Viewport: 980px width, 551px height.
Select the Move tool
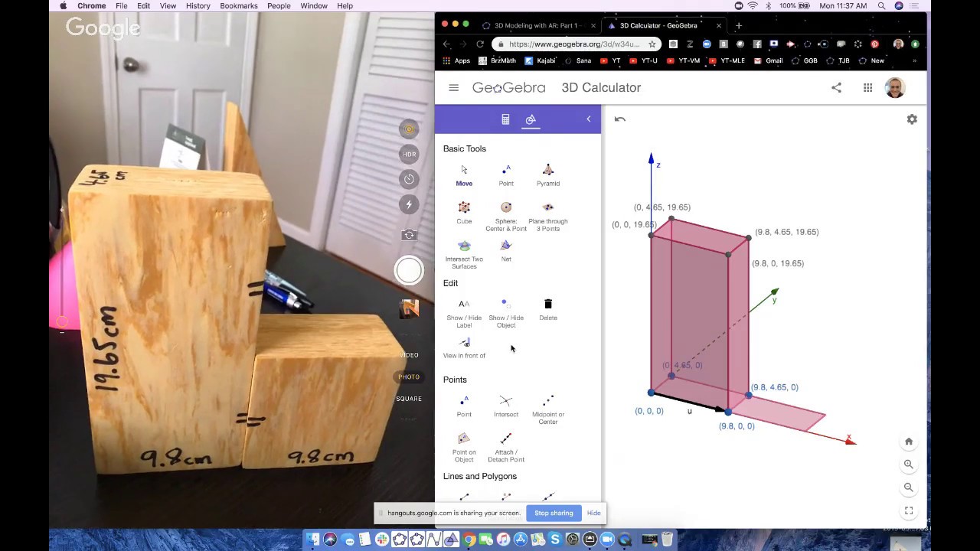(x=464, y=175)
